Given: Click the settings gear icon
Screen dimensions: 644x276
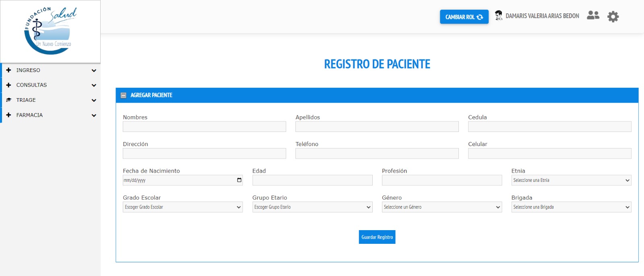Looking at the screenshot, I should point(613,16).
